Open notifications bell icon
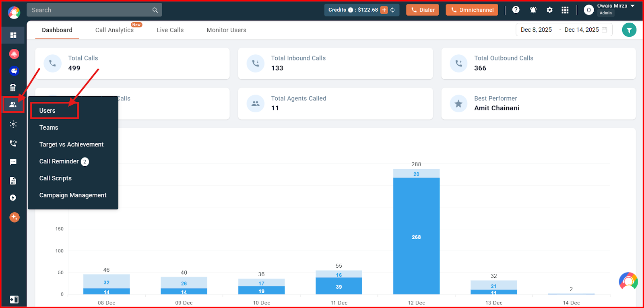 coord(533,10)
